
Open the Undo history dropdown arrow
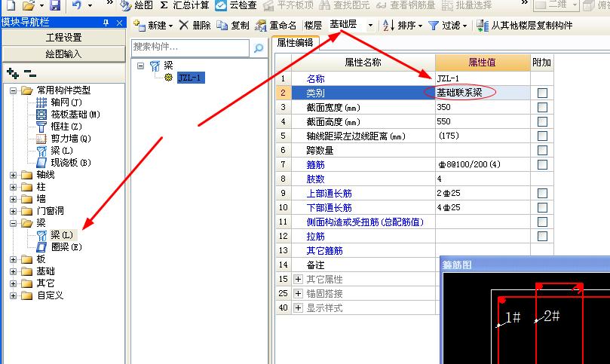tap(90, 5)
